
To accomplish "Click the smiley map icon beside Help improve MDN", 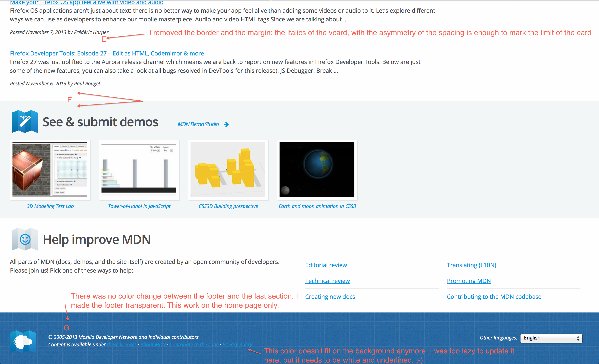I will [25, 239].
